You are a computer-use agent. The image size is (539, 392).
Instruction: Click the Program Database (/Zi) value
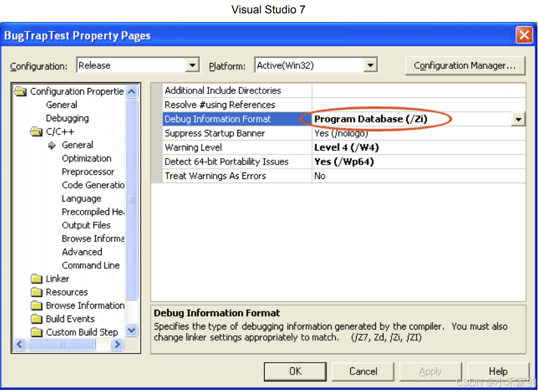point(371,119)
